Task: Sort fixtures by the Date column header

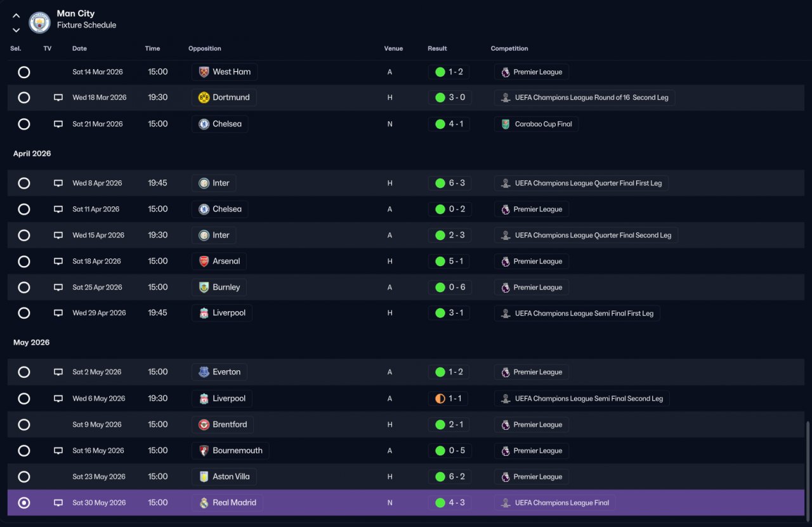Action: click(79, 49)
